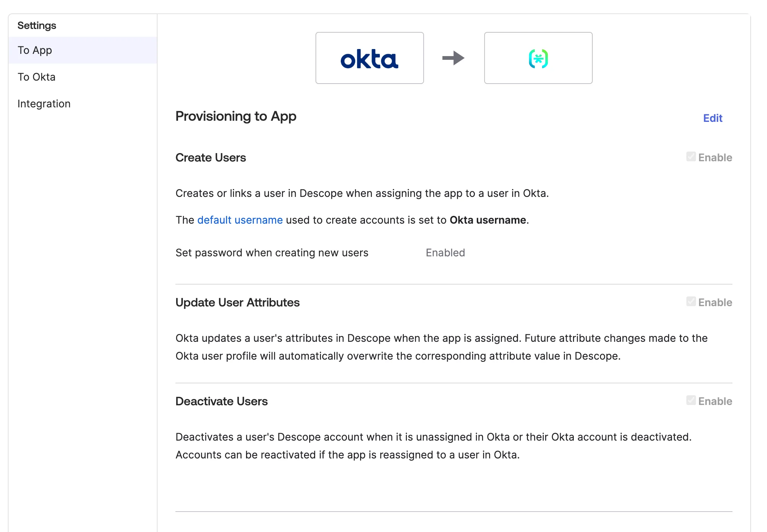Viewport: 767px width, 532px height.
Task: Click the bold Okta username text
Action: click(488, 220)
